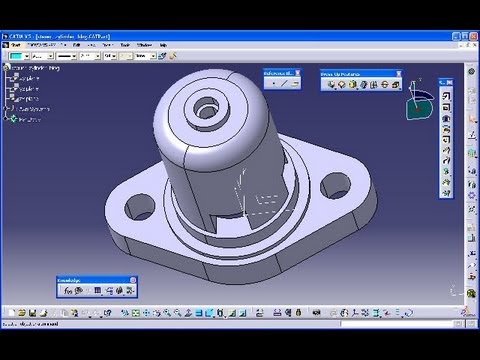Click the Formula f(x) icon in Knowledge toolbar
The width and height of the screenshot is (480, 360).
pos(68,291)
